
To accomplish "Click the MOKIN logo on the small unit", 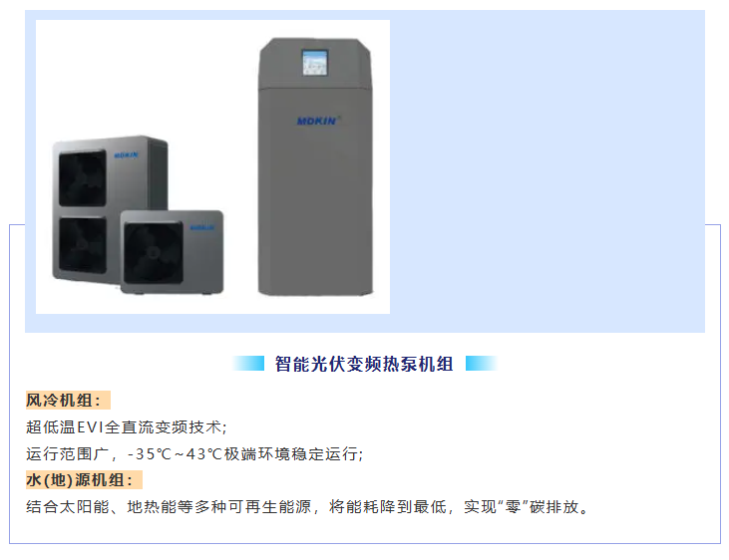I will [202, 228].
